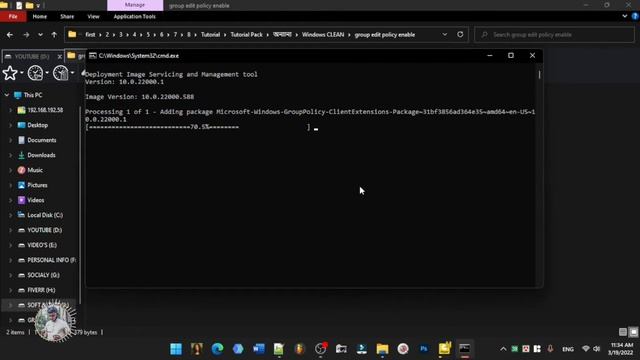
Task: Open address bar history dropdown
Action: [x=444, y=35]
